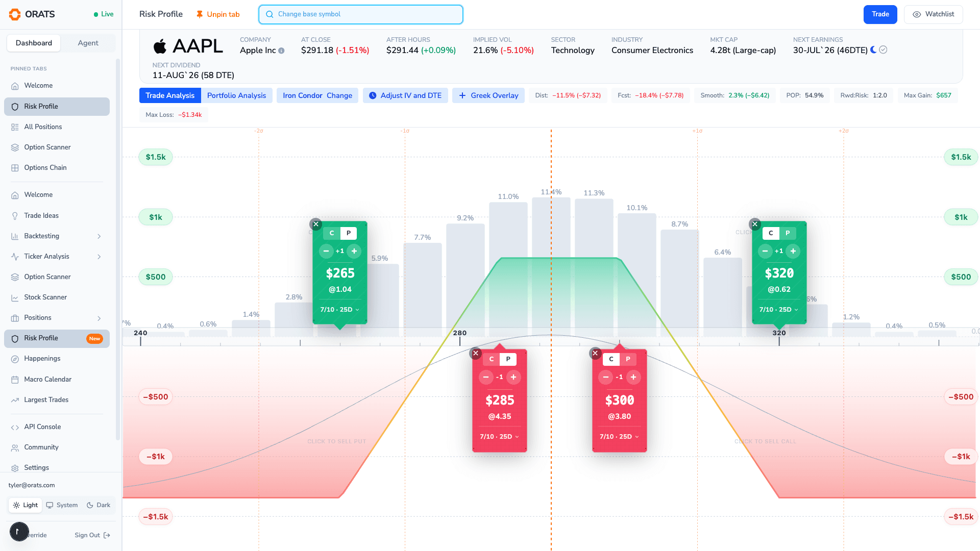The width and height of the screenshot is (980, 551).
Task: Click the Trade Ideas lightbulb icon
Action: (15, 216)
